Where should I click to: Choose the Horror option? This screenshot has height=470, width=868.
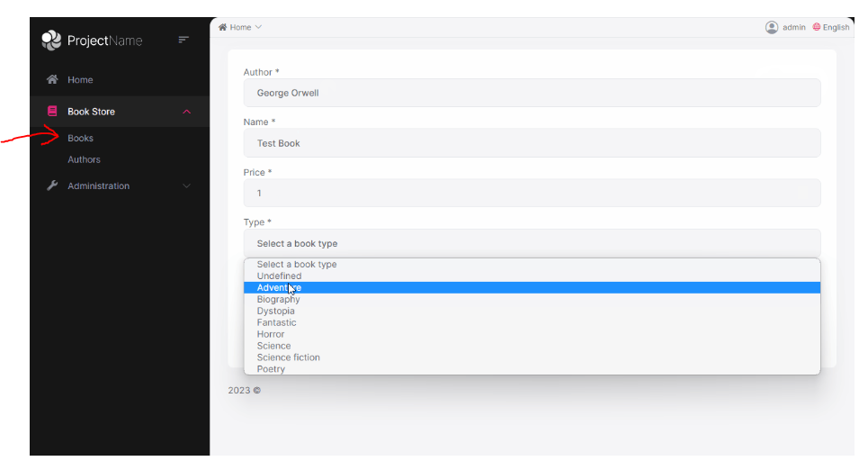coord(532,334)
